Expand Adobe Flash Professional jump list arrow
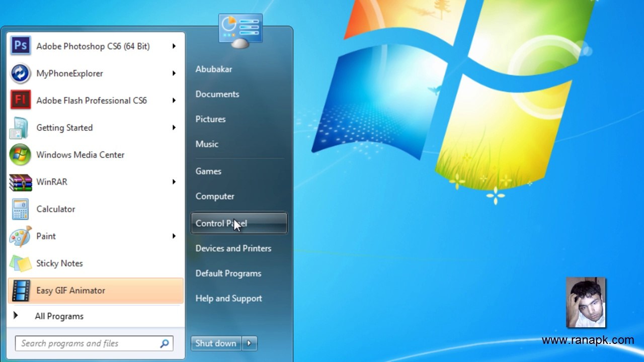 coord(174,101)
